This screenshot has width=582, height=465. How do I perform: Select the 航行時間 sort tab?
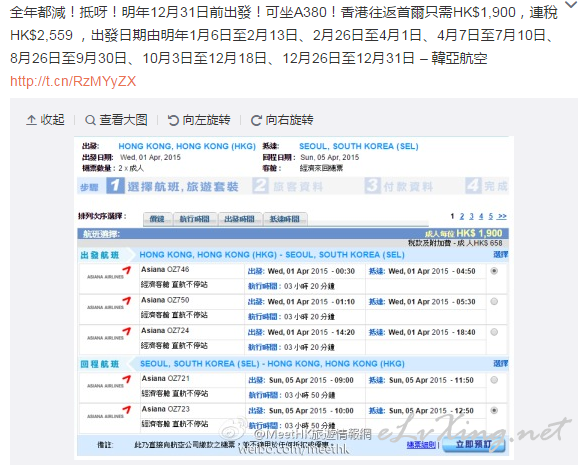[195, 219]
